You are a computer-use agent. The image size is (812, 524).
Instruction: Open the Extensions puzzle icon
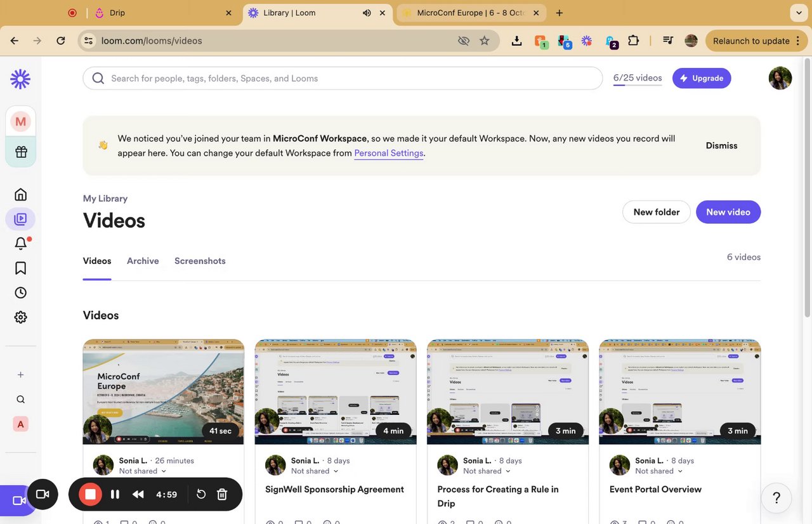pyautogui.click(x=633, y=41)
